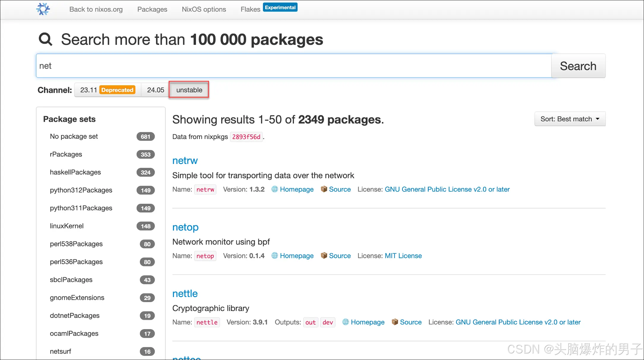Open the Sort: Best match dropdown
Viewport: 644px width, 360px height.
569,119
